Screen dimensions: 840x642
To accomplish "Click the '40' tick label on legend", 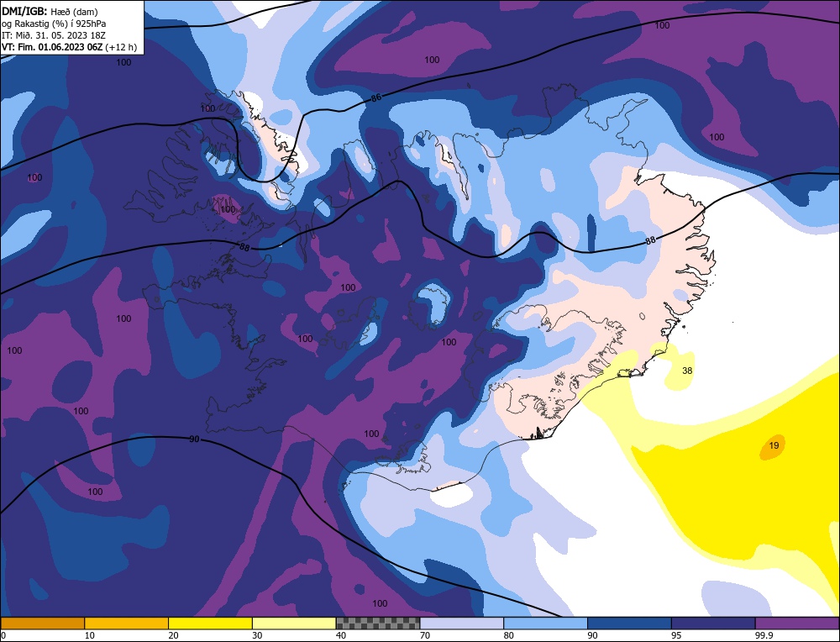I will (341, 635).
